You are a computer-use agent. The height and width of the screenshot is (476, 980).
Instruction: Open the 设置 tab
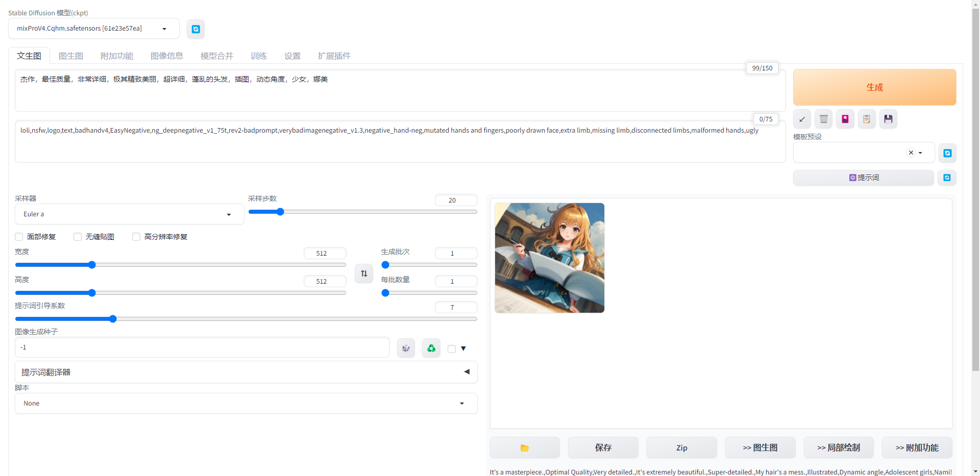click(x=292, y=56)
